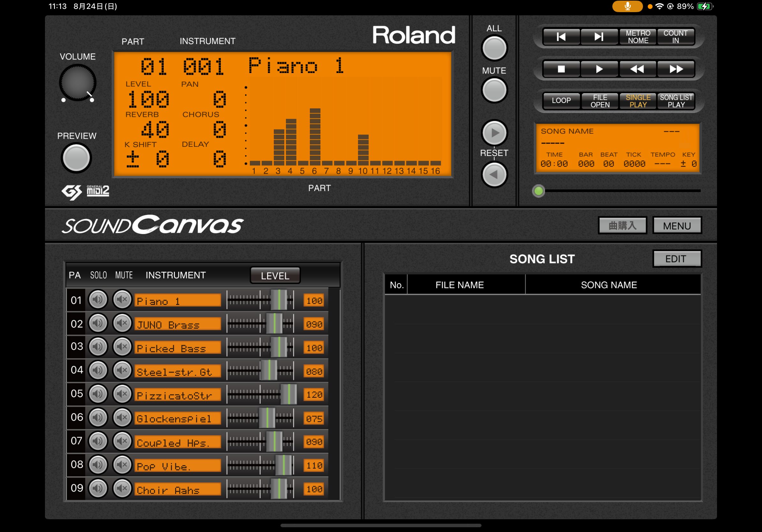Solo part 05 PizzicatoStr
The width and height of the screenshot is (762, 532).
tap(98, 394)
